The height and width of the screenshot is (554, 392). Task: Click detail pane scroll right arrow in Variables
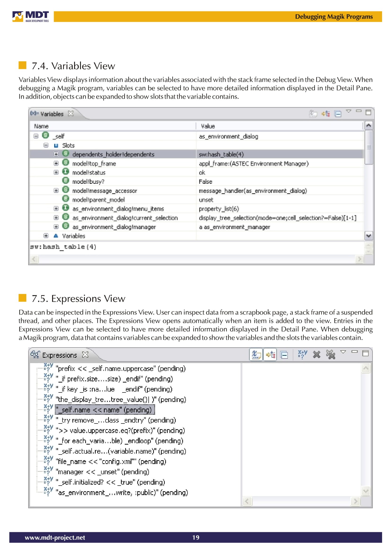click(360, 259)
